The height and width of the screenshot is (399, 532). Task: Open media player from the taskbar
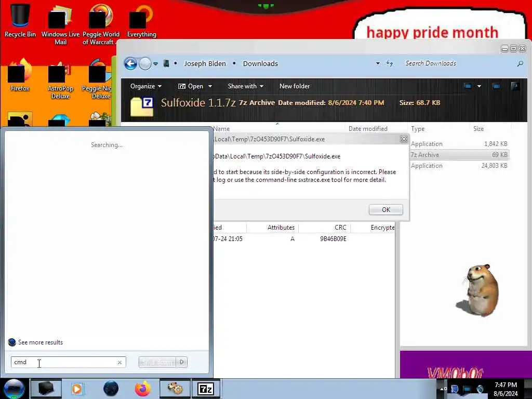coord(77,389)
